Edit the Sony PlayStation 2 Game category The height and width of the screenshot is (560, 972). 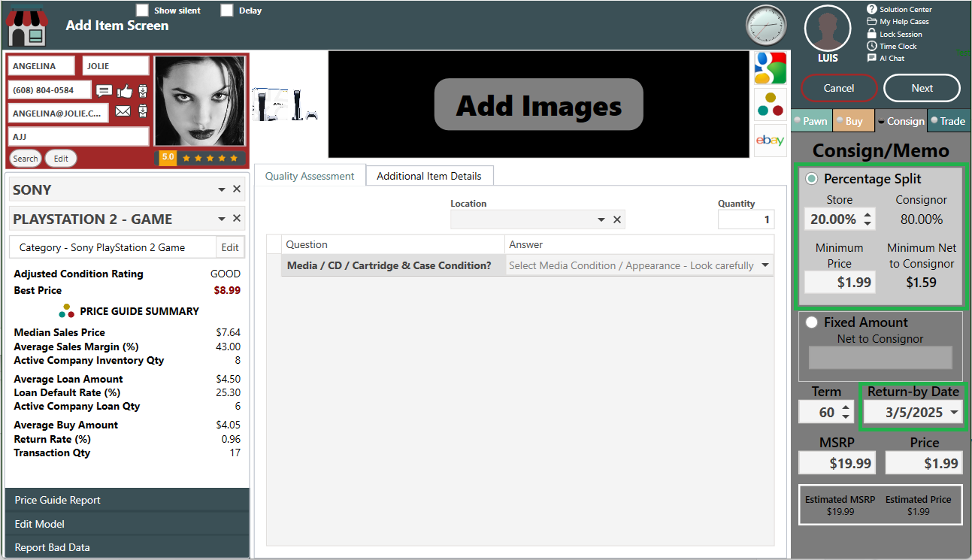pos(230,247)
